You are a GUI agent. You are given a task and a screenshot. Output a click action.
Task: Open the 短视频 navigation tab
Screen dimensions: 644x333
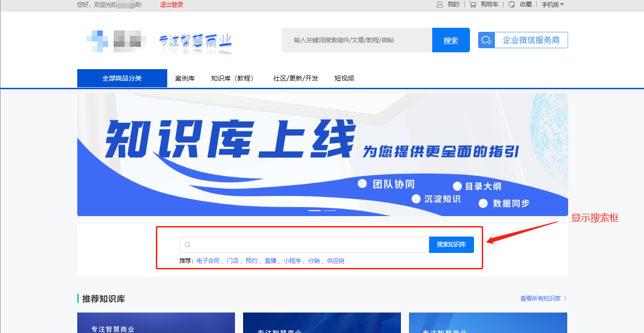click(x=344, y=78)
